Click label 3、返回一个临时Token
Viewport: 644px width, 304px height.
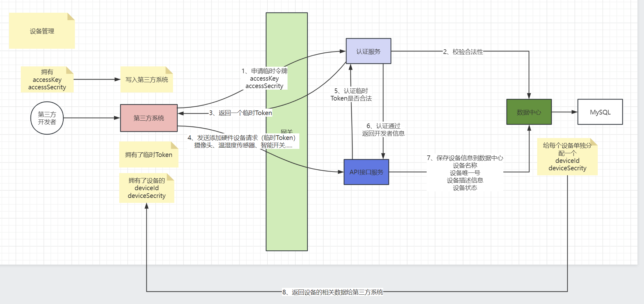click(x=241, y=113)
